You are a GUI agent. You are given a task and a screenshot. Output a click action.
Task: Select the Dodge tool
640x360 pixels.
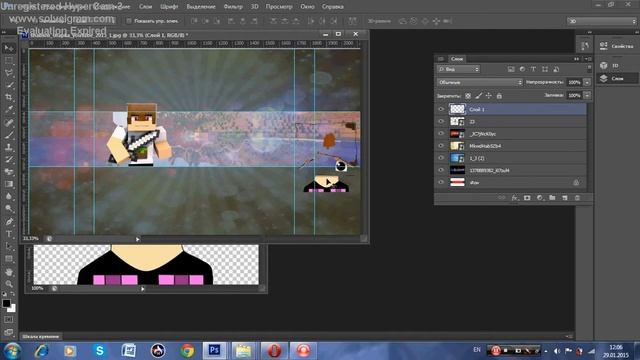pos(9,209)
